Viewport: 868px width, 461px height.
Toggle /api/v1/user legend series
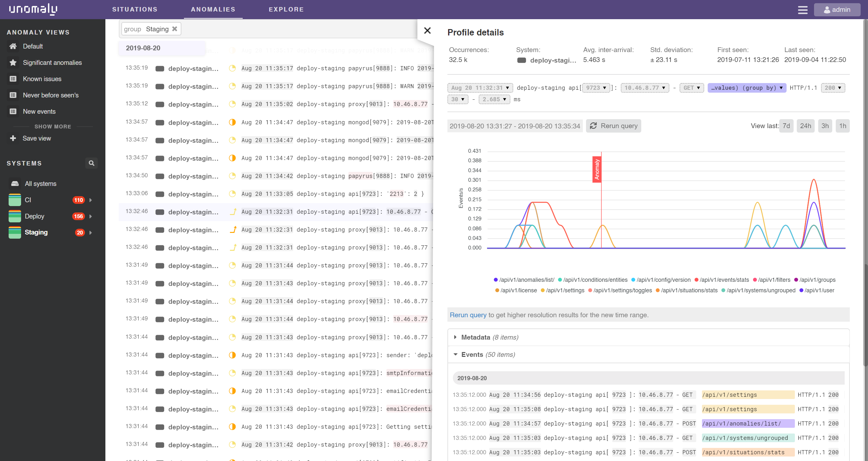coord(817,290)
